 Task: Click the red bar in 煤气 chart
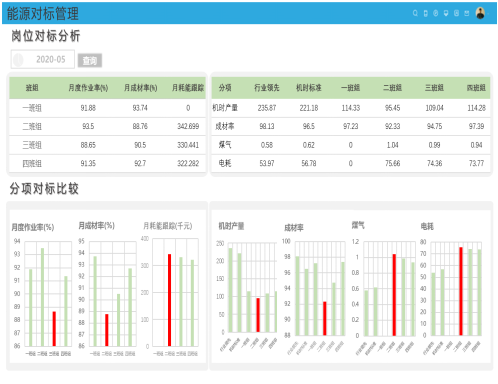coord(394,295)
